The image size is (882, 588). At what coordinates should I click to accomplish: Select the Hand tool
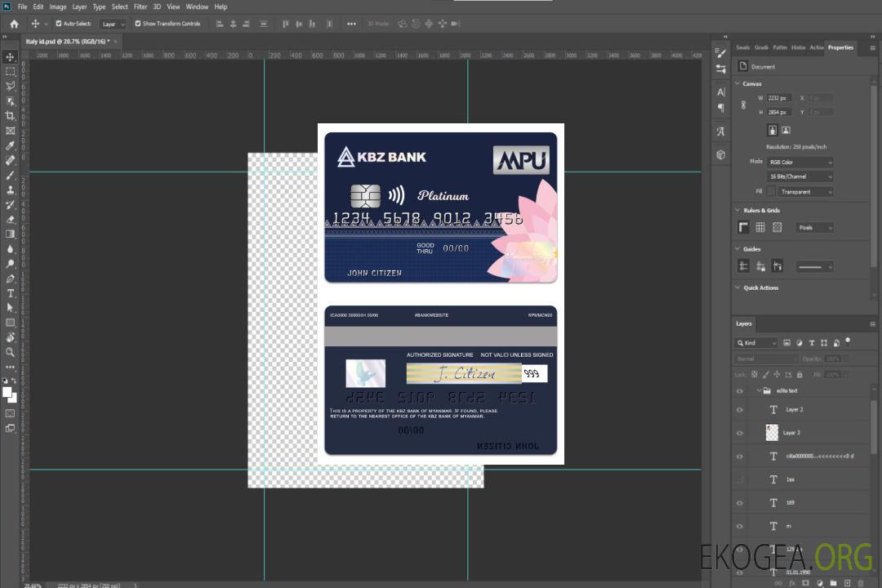point(10,337)
